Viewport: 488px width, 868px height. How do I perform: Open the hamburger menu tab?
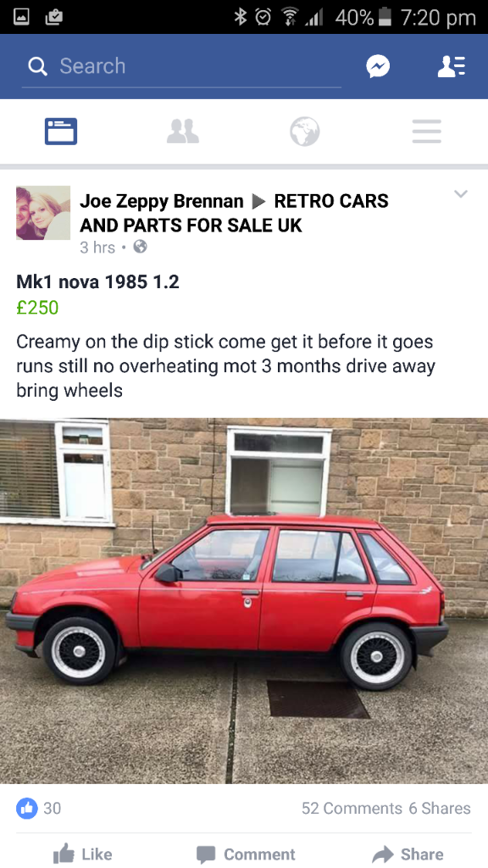[427, 131]
